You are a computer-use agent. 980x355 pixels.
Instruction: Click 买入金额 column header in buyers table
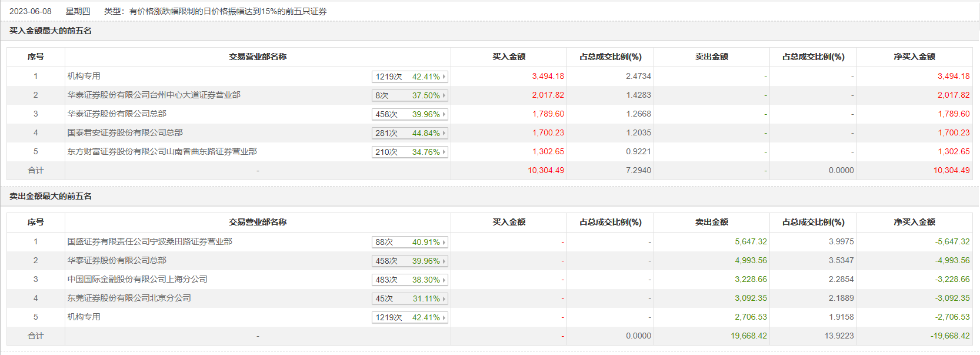point(509,57)
